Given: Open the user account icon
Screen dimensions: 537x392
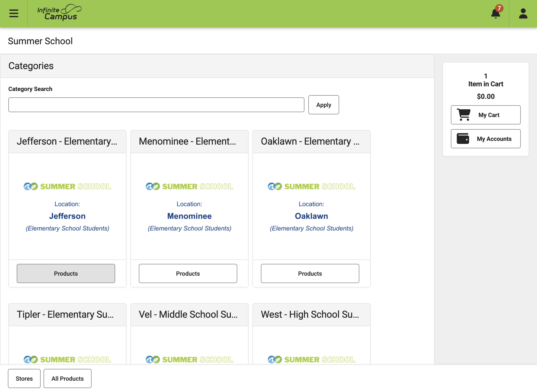Looking at the screenshot, I should pos(523,14).
